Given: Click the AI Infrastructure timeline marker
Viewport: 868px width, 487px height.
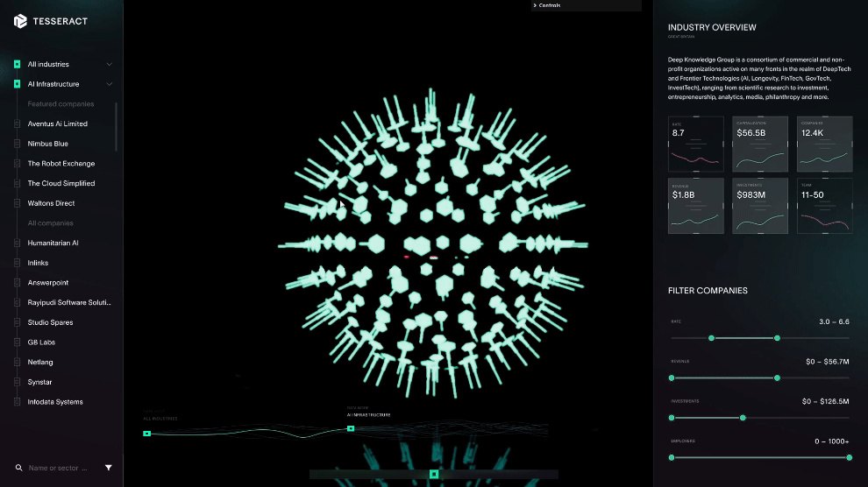Looking at the screenshot, I should tap(351, 428).
